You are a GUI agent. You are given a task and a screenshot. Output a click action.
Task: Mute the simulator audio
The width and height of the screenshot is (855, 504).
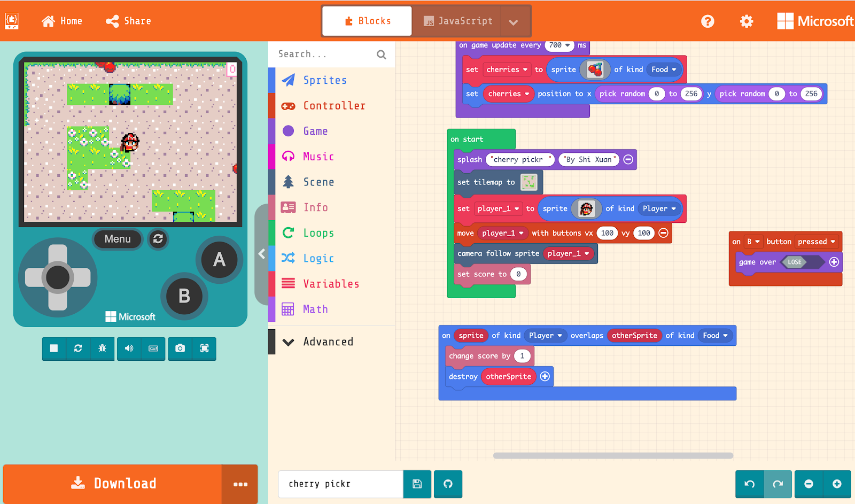(129, 348)
